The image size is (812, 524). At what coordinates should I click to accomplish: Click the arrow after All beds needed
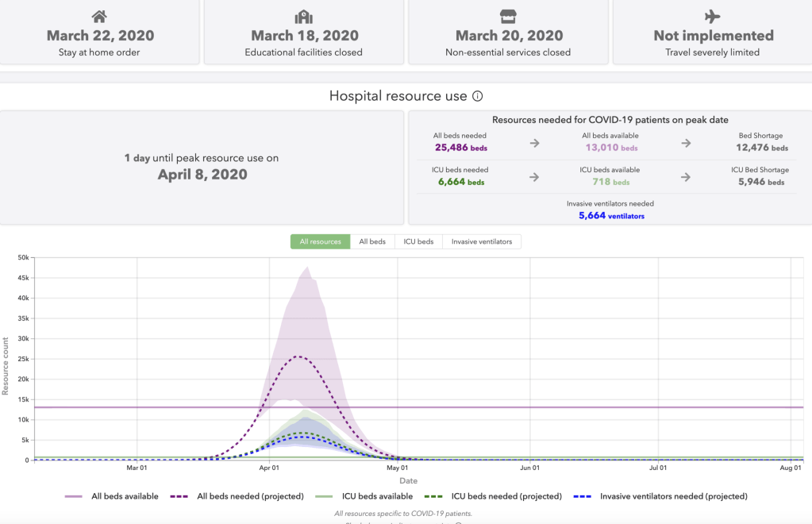(x=534, y=143)
